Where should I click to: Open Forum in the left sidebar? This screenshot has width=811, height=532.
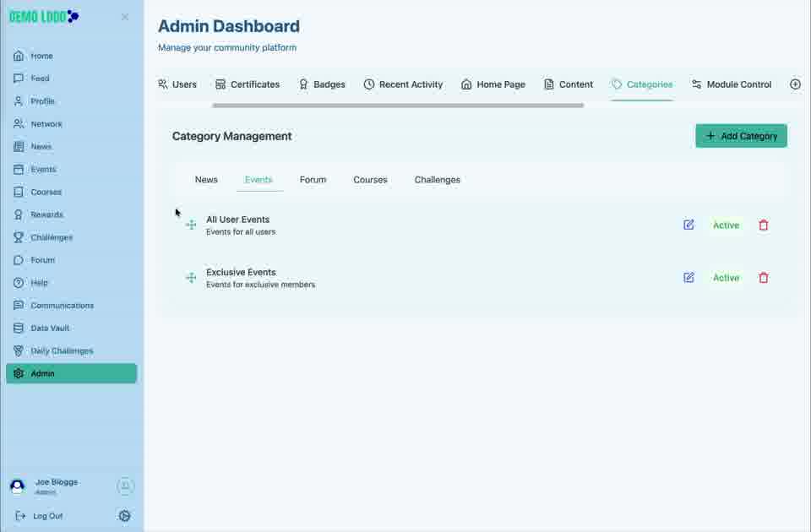(x=71, y=260)
